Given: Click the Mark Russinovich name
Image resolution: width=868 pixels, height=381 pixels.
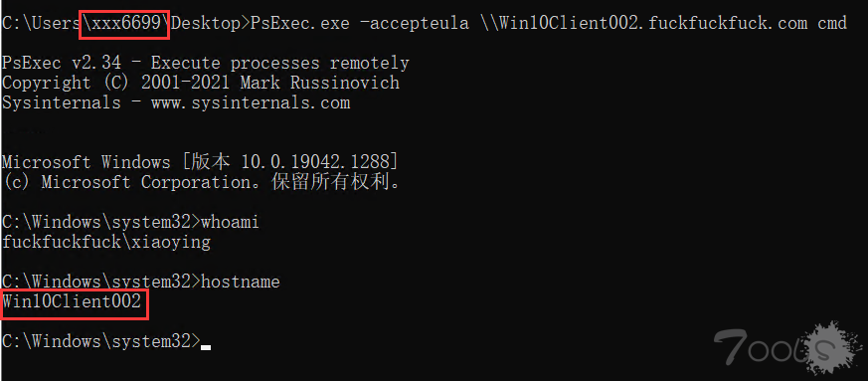Looking at the screenshot, I should point(319,84).
